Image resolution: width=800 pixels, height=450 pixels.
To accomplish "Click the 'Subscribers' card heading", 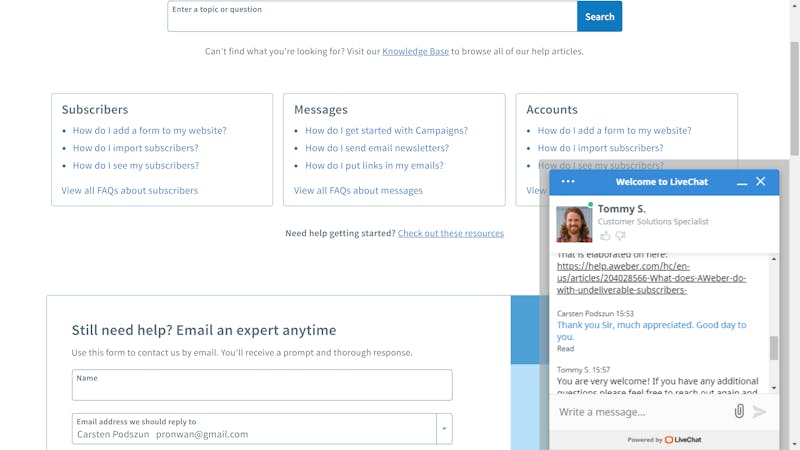I will tap(95, 109).
